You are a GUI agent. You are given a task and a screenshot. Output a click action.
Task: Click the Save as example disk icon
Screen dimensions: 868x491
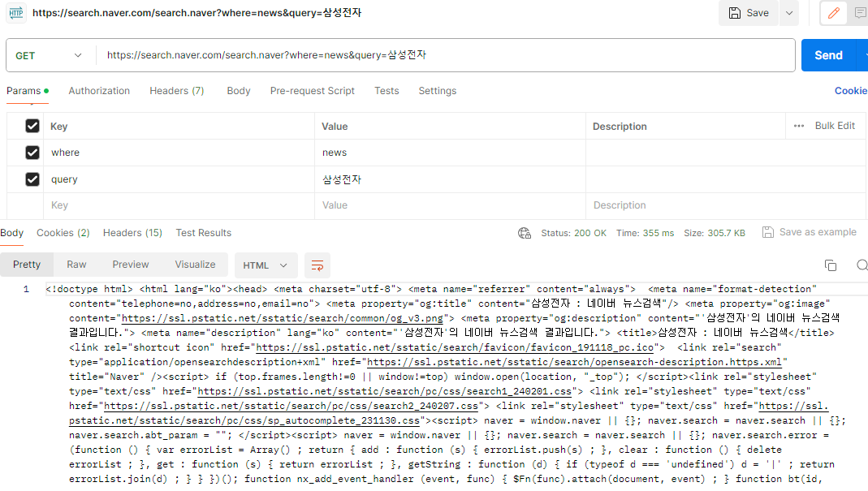pyautogui.click(x=768, y=232)
